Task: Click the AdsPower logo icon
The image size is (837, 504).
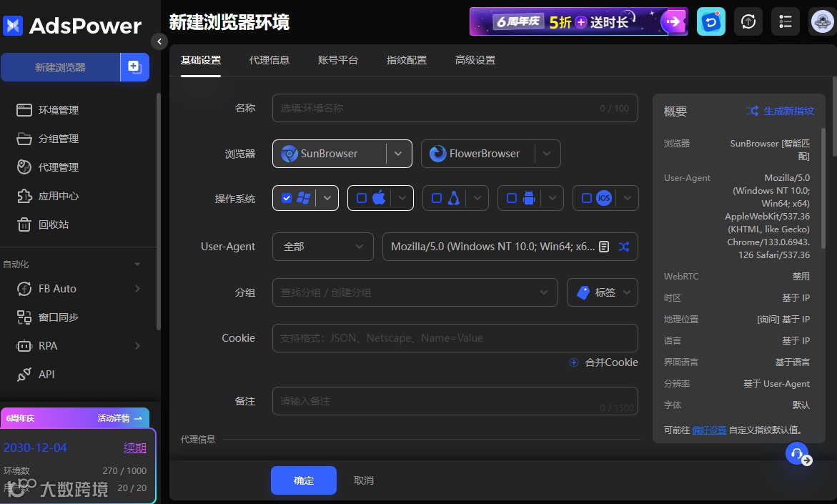Action: tap(13, 25)
